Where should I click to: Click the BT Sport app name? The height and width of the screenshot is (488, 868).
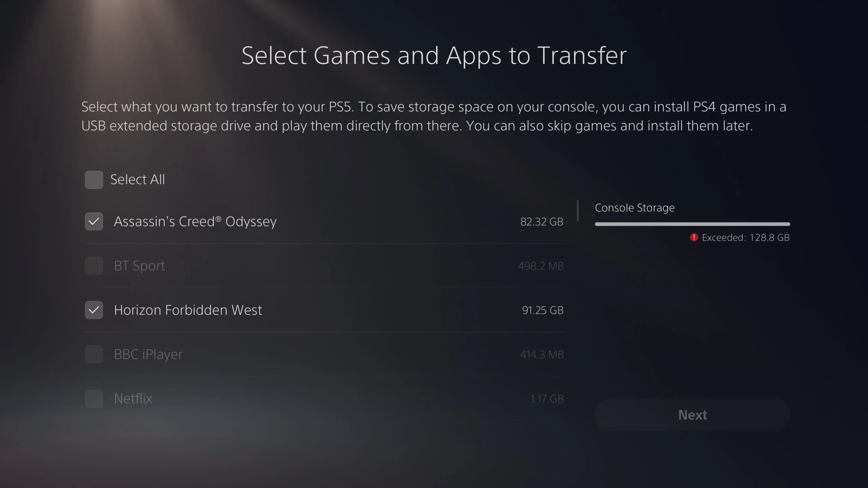pyautogui.click(x=139, y=266)
